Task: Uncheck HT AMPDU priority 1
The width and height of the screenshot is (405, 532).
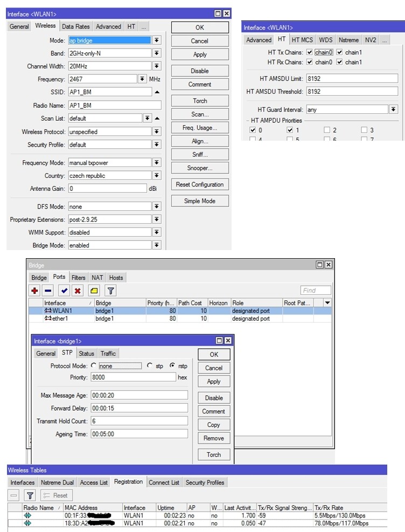Action: [x=290, y=130]
